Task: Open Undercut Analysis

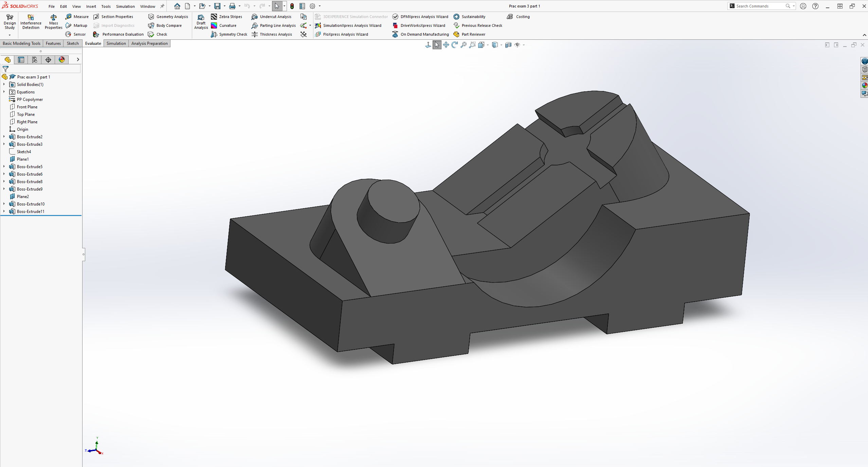Action: (x=271, y=17)
